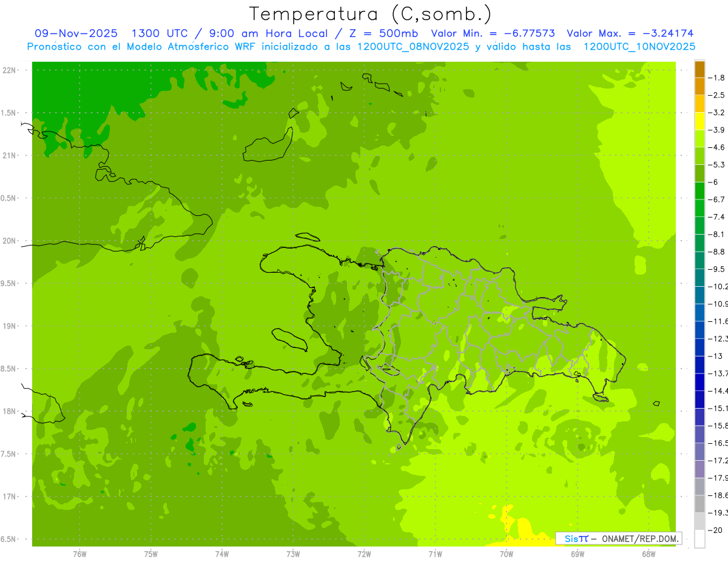
Task: Select the swatch between -5.3 and -6
Action: point(699,173)
